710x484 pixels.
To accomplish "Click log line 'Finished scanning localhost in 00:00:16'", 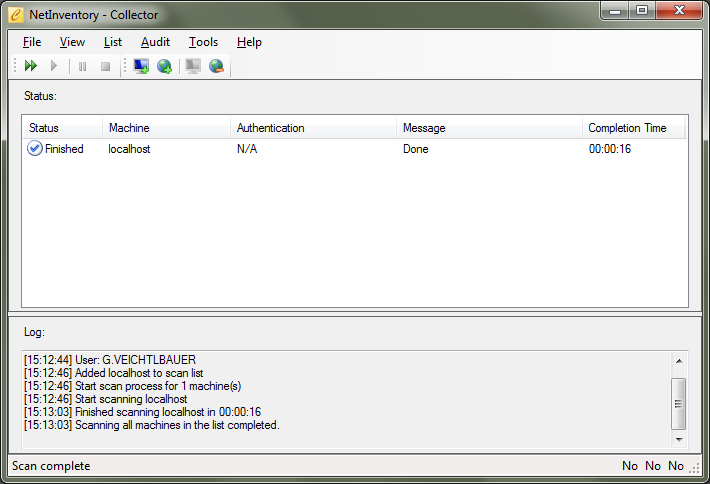I will (x=143, y=412).
